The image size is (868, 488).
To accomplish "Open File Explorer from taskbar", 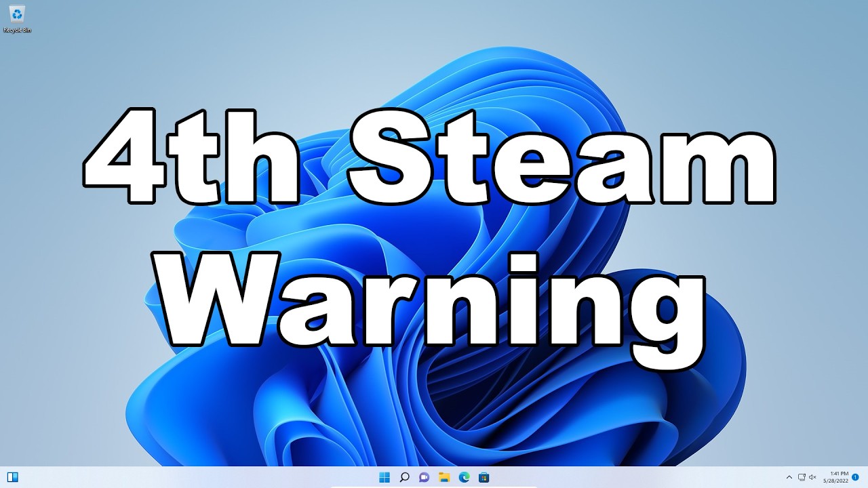I will 444,477.
